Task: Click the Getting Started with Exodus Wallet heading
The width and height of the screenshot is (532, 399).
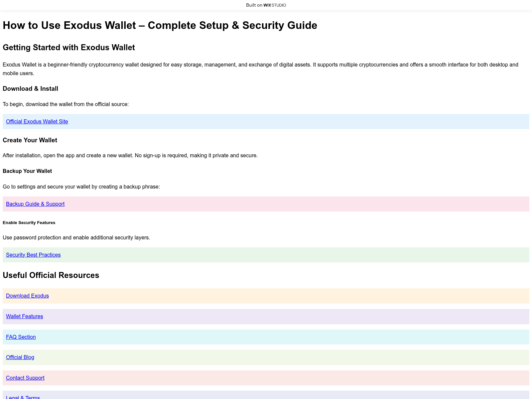Action: tap(69, 48)
